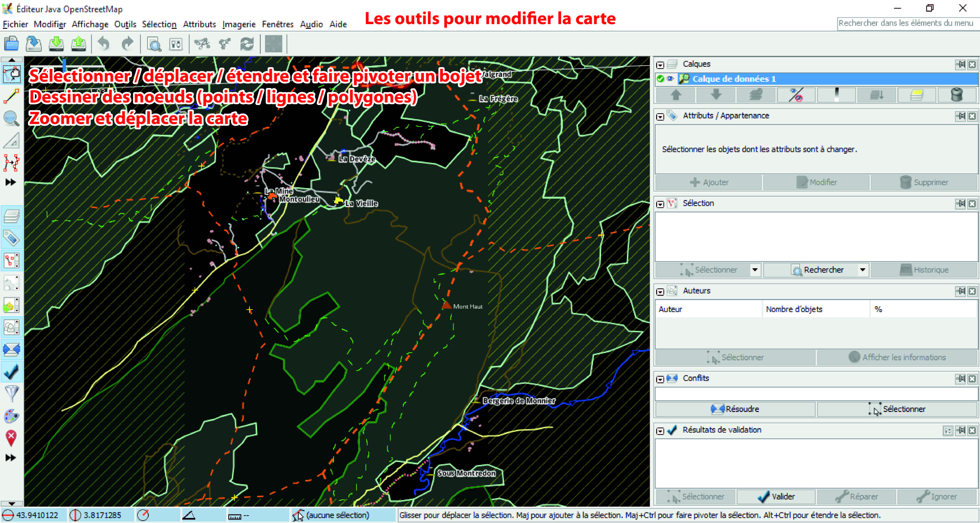Select the set-square triangle tool in left toolbar
Viewport: 980px width, 523px height.
[x=11, y=141]
